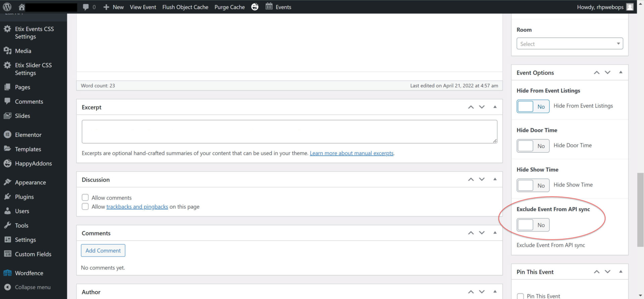Click inside the Excerpt text area
This screenshot has height=299, width=644.
[x=289, y=131]
